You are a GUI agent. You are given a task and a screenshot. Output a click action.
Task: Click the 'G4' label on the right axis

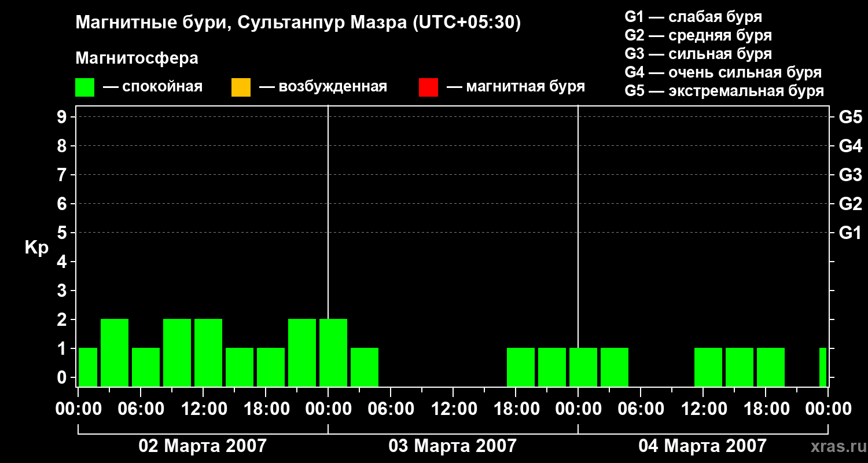851,146
